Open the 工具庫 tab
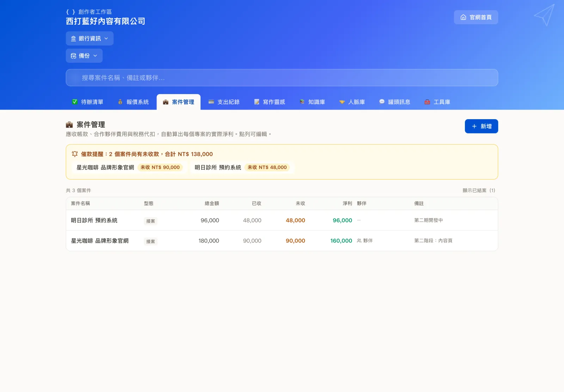The height and width of the screenshot is (392, 564). pos(437,102)
